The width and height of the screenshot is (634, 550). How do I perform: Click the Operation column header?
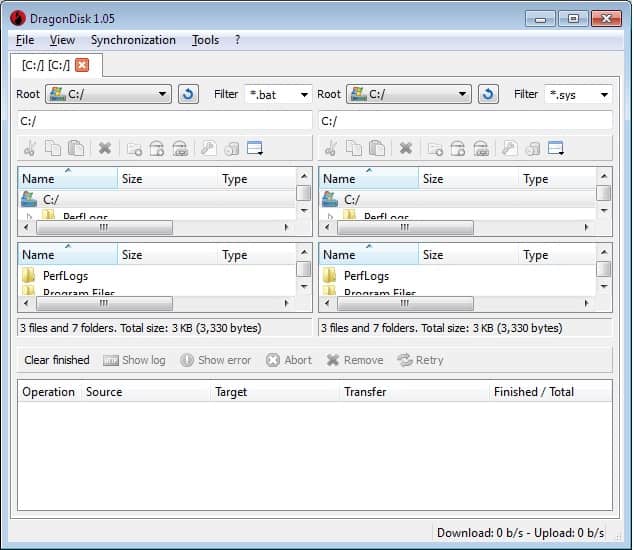coord(49,392)
